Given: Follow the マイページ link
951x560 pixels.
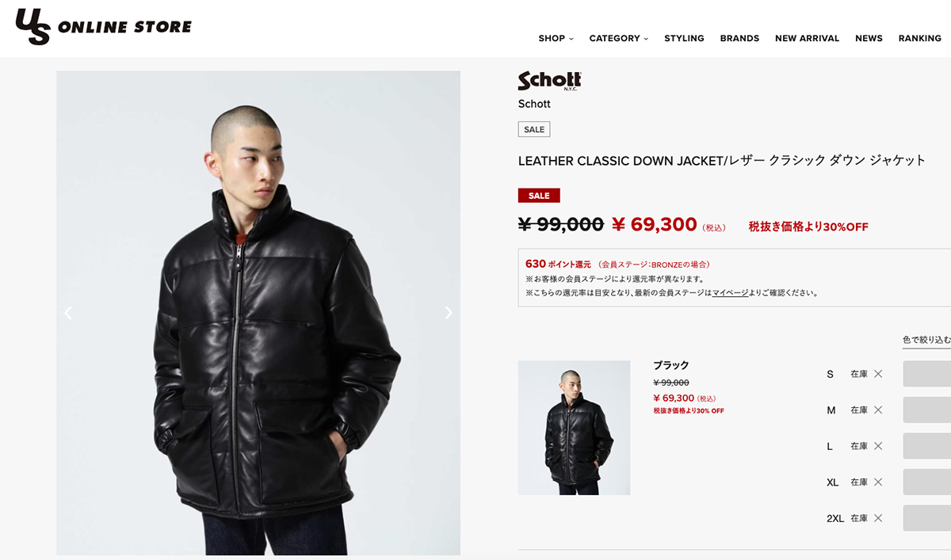Looking at the screenshot, I should coord(730,292).
